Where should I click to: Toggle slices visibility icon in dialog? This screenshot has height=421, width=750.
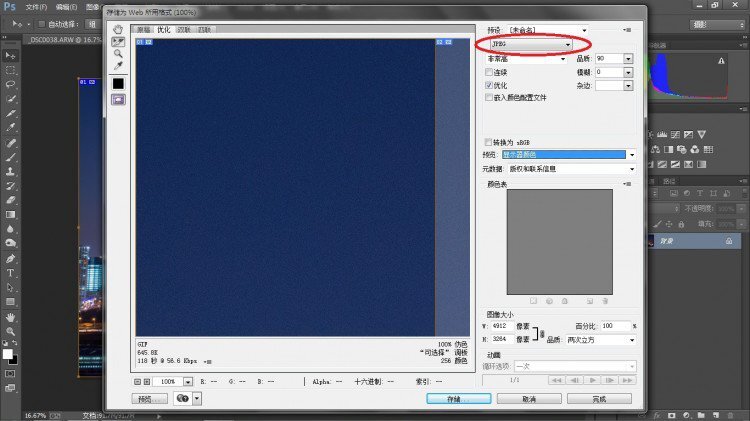tap(118, 100)
